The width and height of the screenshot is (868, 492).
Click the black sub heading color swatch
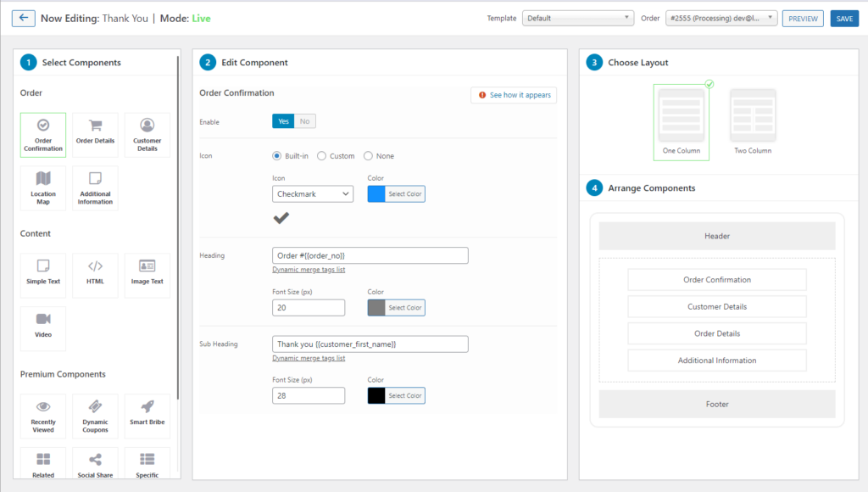(376, 395)
